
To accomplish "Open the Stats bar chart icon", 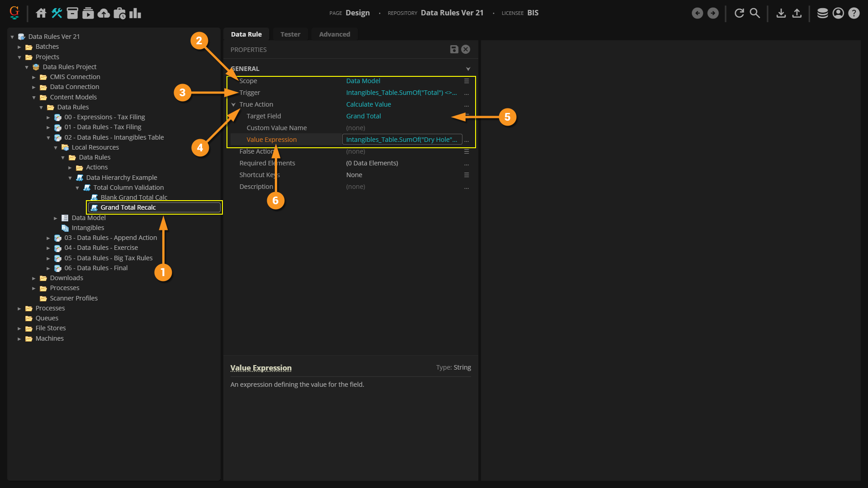I will click(x=135, y=13).
